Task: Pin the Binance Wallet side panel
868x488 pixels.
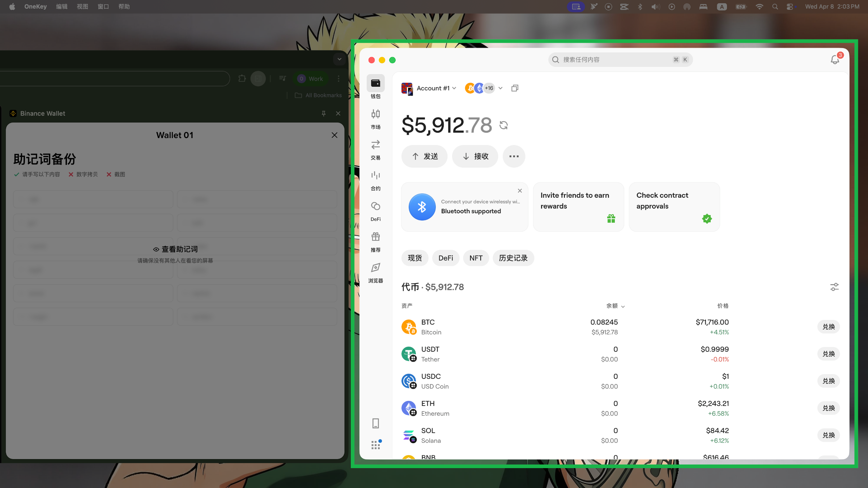Action: pyautogui.click(x=324, y=114)
